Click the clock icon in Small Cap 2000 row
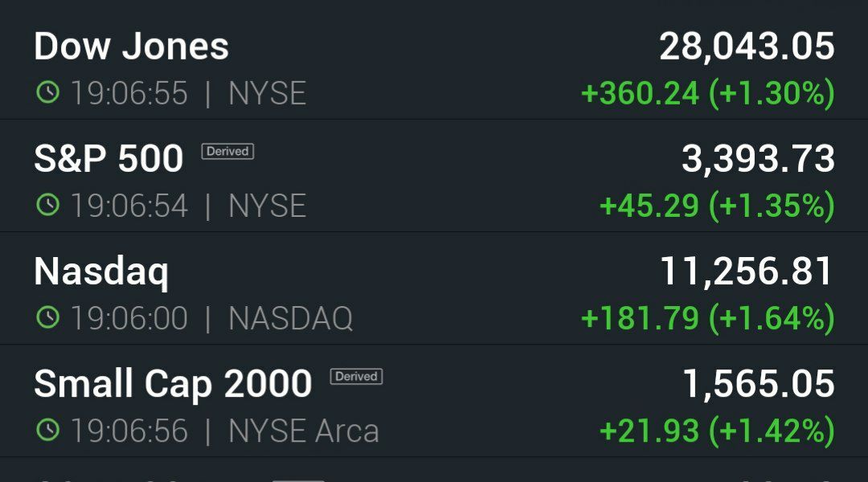868x482 pixels. [47, 430]
